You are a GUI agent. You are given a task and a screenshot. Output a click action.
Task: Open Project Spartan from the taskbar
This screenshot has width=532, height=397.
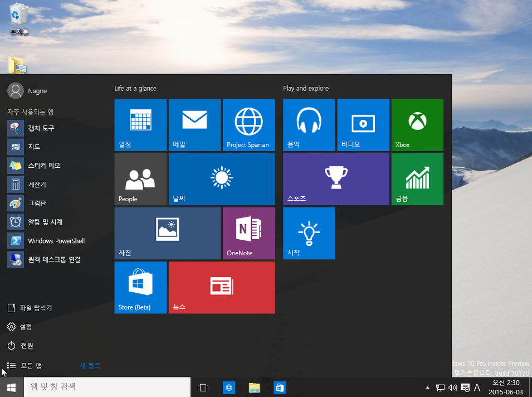229,388
